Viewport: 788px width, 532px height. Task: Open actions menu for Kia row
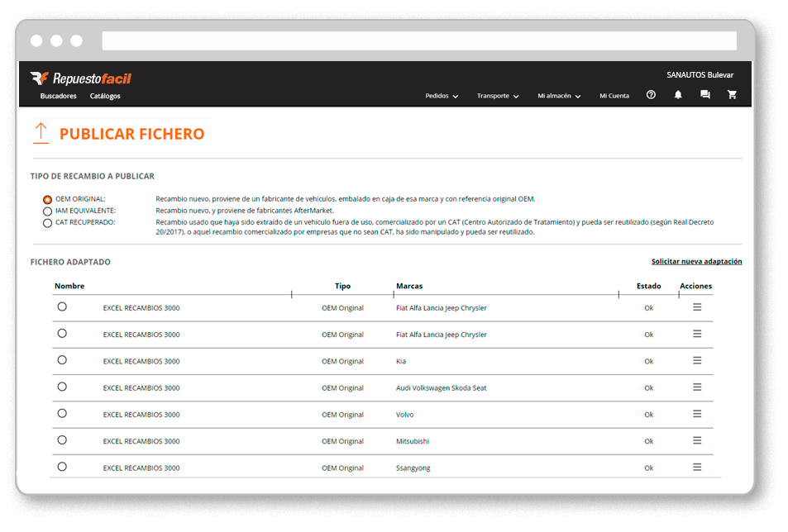coord(697,360)
